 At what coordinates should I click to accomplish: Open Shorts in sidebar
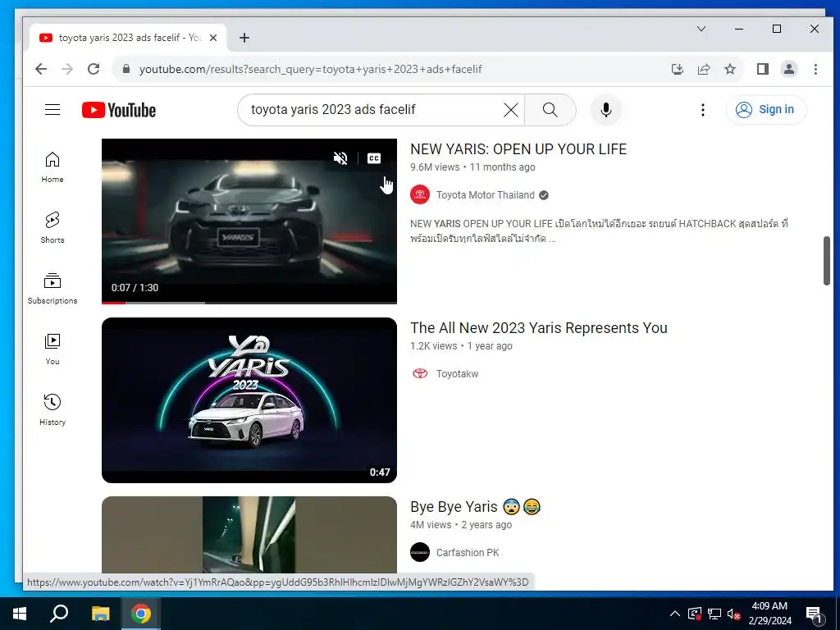click(x=52, y=228)
